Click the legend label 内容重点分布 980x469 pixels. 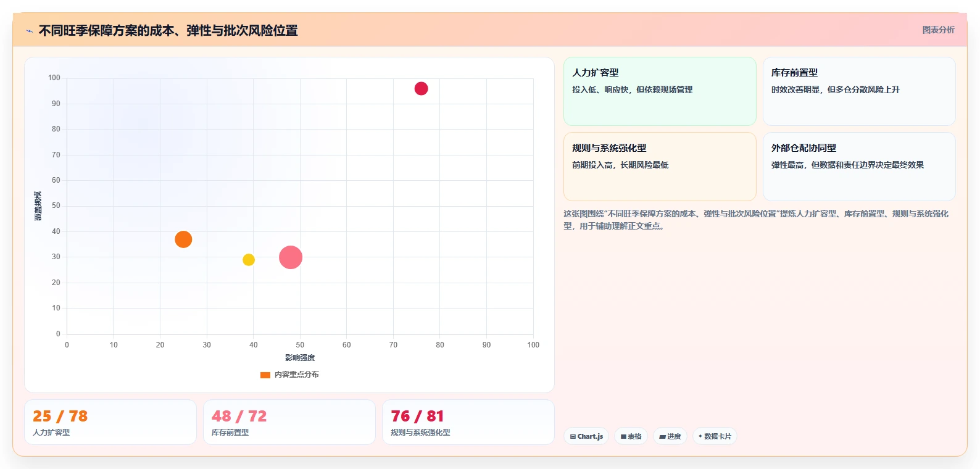[297, 375]
